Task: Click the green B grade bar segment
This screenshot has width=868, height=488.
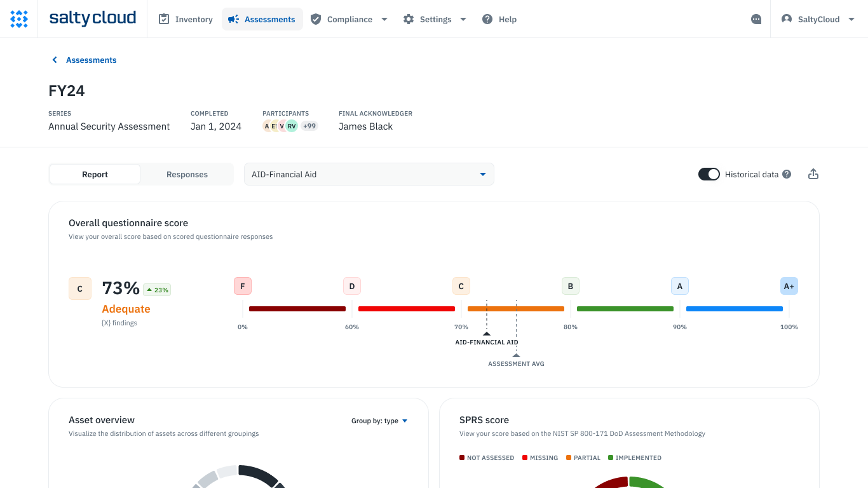Action: [625, 309]
